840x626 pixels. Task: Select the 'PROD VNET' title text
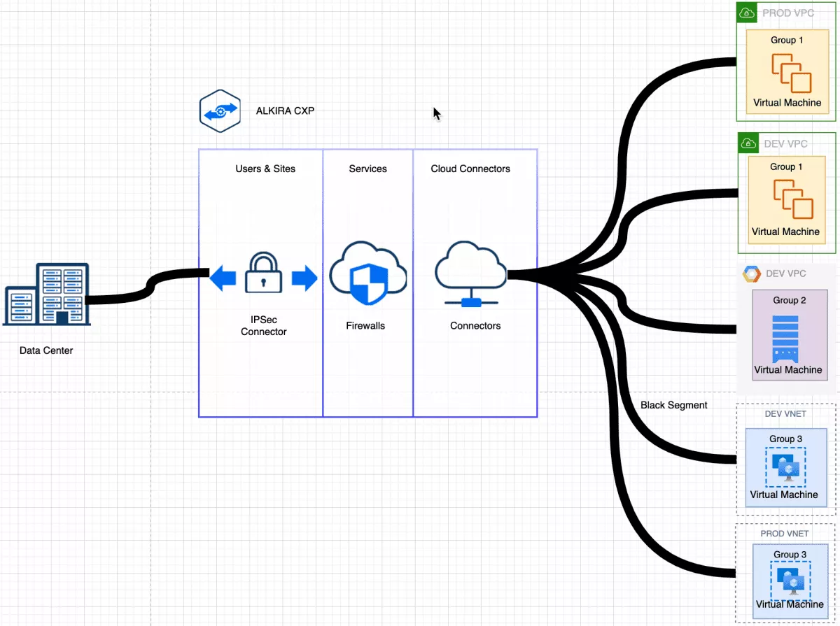(x=785, y=534)
